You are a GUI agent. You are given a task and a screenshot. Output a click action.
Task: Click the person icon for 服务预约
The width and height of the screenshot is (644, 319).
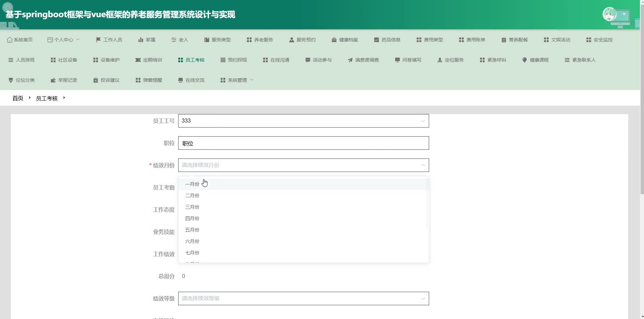(291, 40)
